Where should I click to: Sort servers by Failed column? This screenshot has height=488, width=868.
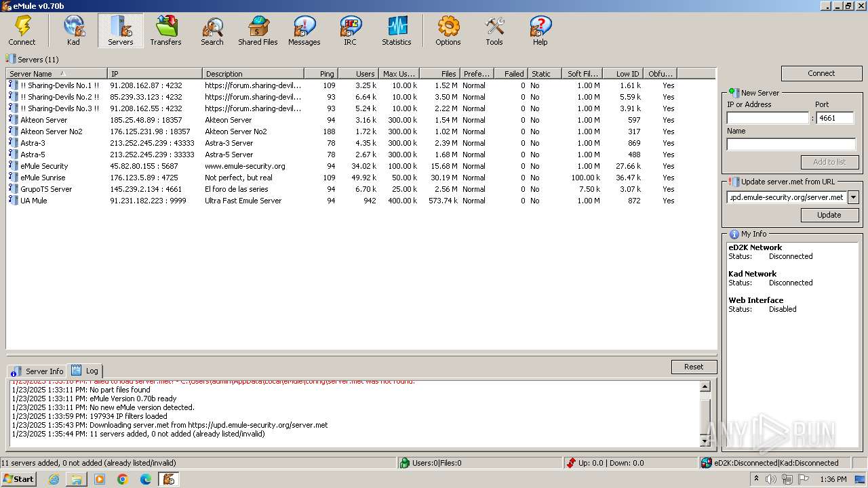pyautogui.click(x=511, y=73)
